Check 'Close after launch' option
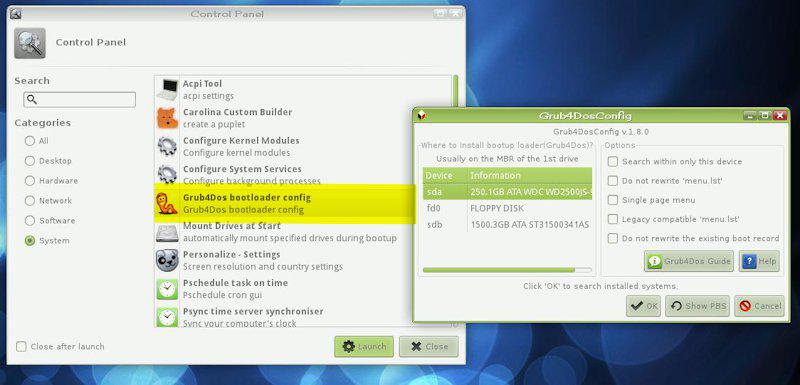 click(x=21, y=347)
